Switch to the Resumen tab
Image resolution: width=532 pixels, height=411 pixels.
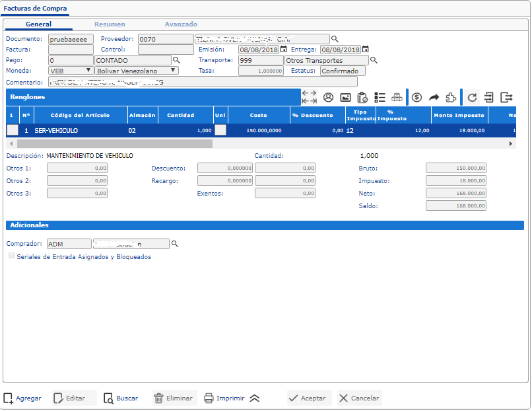click(110, 24)
